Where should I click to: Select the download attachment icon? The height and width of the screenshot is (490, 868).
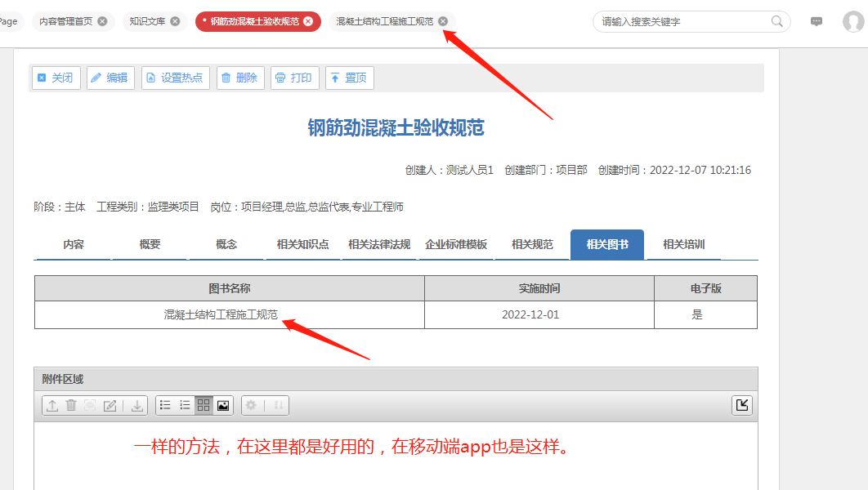136,404
